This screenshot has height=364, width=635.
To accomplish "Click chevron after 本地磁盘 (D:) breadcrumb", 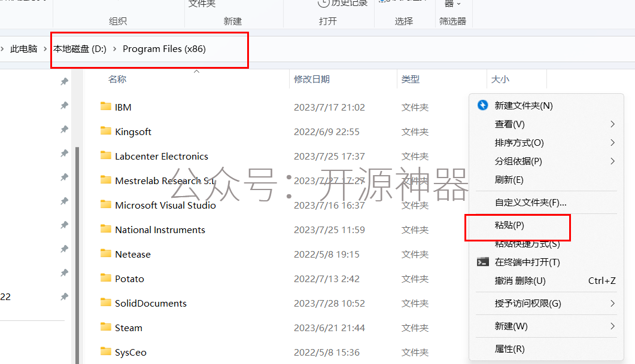I will point(114,49).
